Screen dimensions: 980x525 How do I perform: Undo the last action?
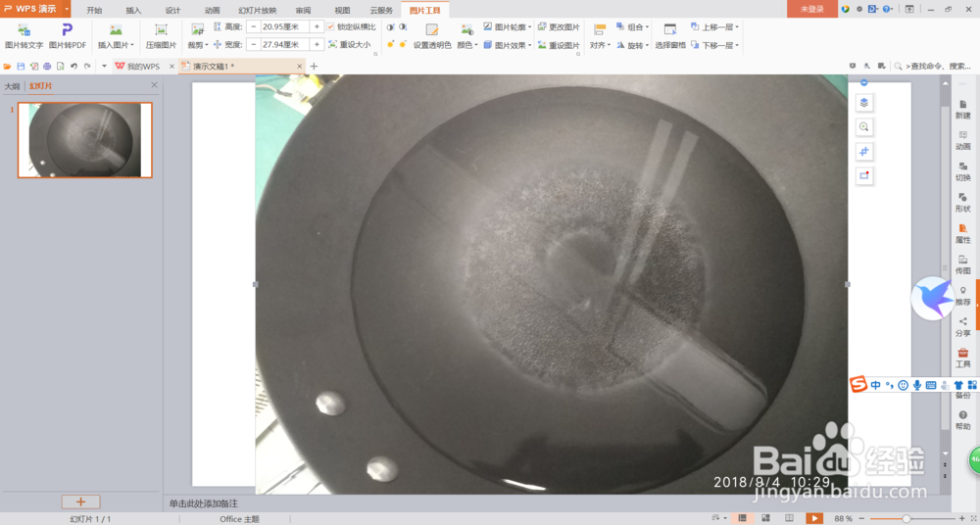(x=73, y=67)
